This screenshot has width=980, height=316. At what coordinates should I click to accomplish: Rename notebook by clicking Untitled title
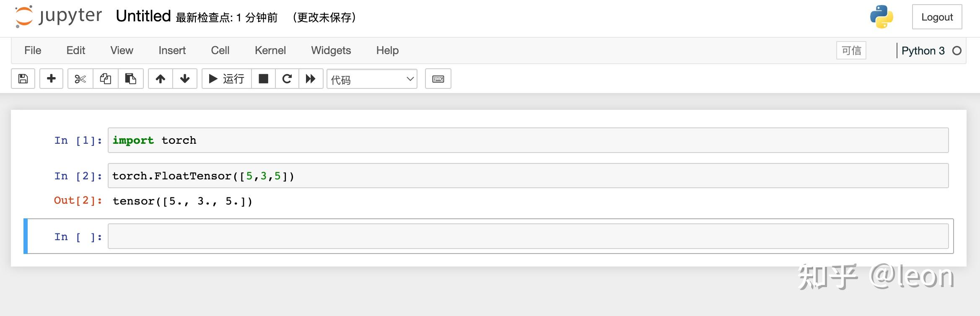click(143, 16)
